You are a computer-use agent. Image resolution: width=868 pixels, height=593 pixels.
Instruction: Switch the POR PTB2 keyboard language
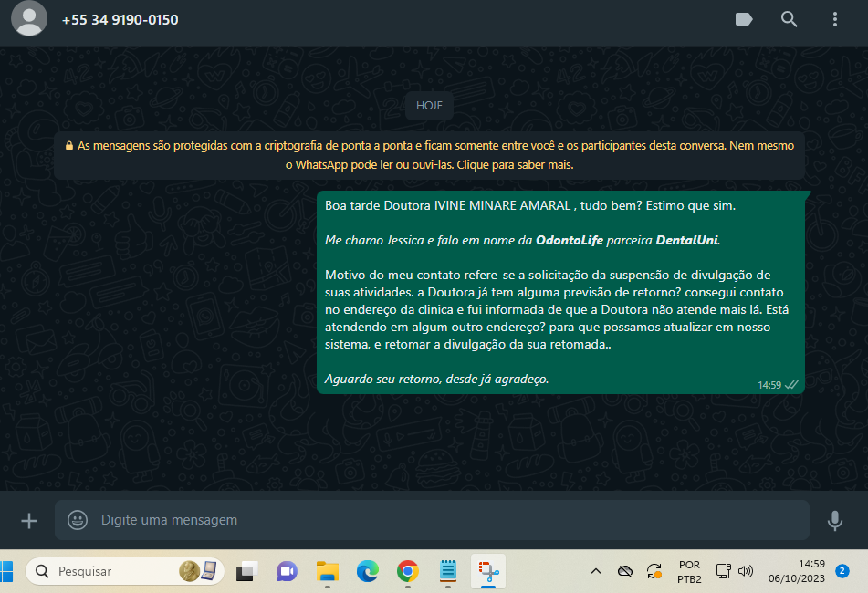689,571
